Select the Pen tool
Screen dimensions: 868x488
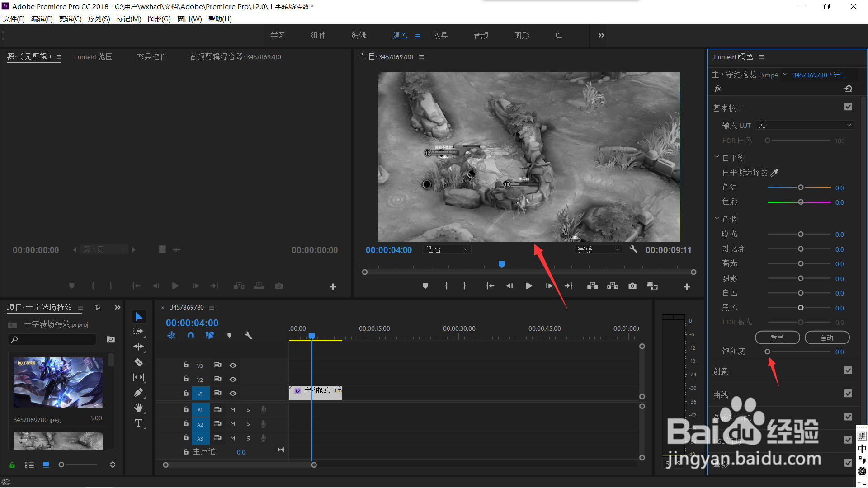[138, 393]
